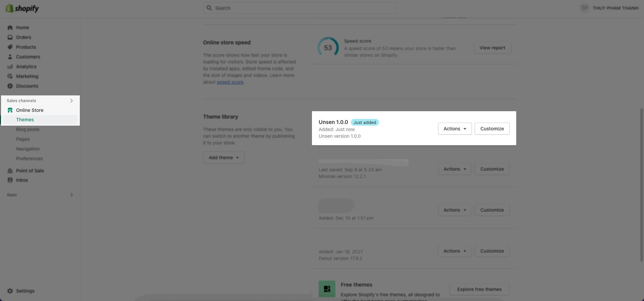Customize the Unsen 1.0.0 theme
644x301 pixels.
pos(492,129)
